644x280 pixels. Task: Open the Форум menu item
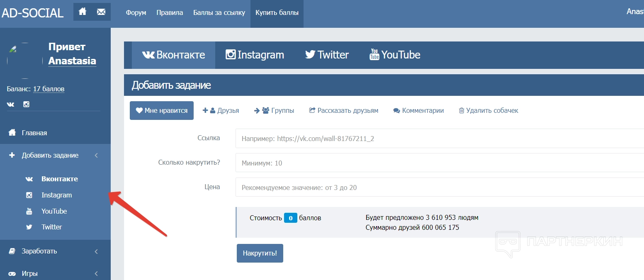pos(136,12)
